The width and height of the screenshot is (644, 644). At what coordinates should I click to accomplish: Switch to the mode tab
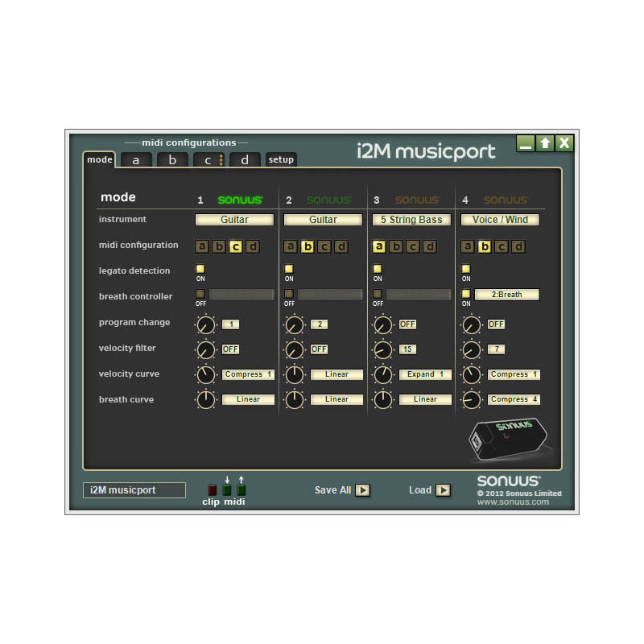99,159
